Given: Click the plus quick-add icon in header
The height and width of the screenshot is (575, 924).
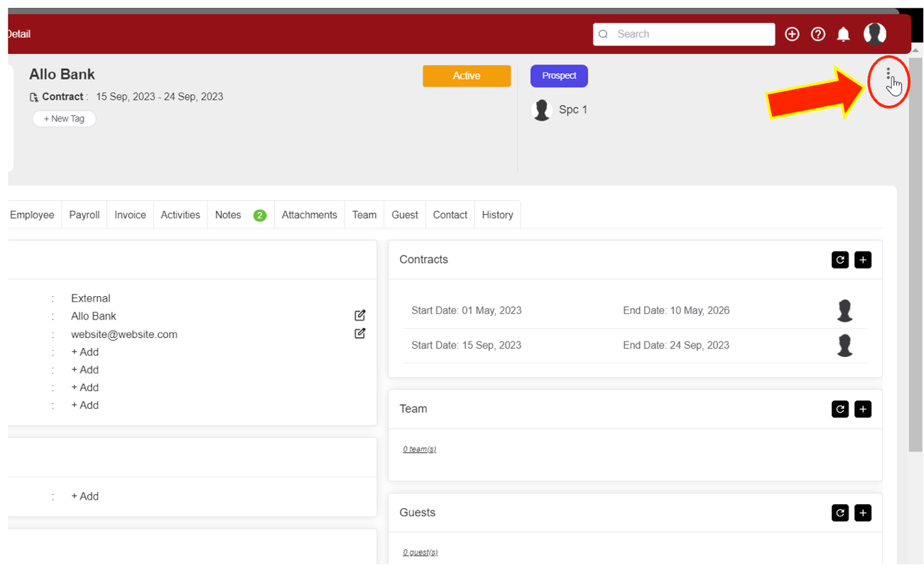Looking at the screenshot, I should 792,34.
